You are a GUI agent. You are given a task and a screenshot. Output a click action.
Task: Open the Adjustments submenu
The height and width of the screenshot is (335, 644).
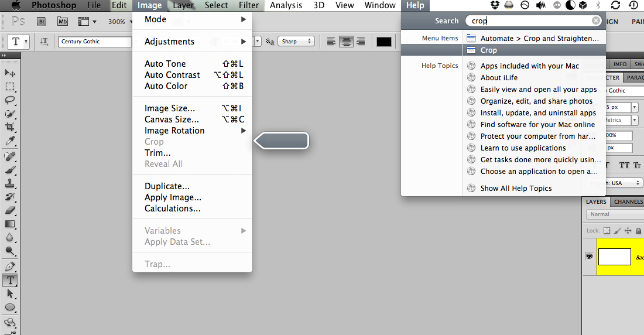tap(192, 42)
